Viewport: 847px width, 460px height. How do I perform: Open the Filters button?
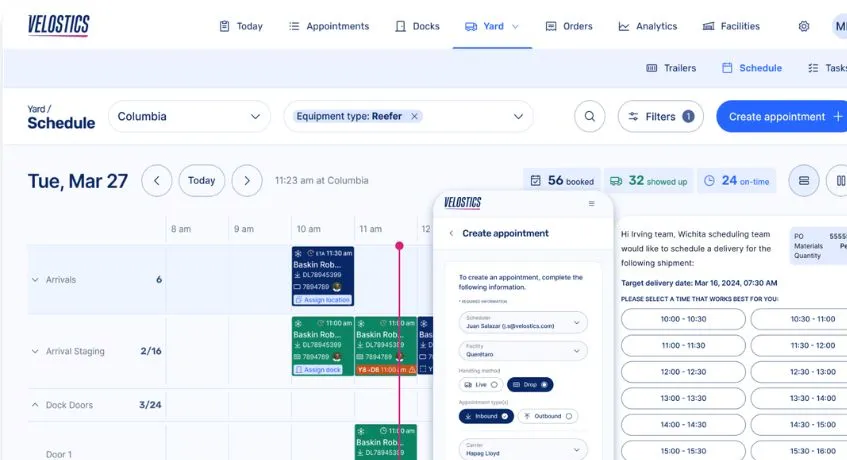(x=661, y=116)
